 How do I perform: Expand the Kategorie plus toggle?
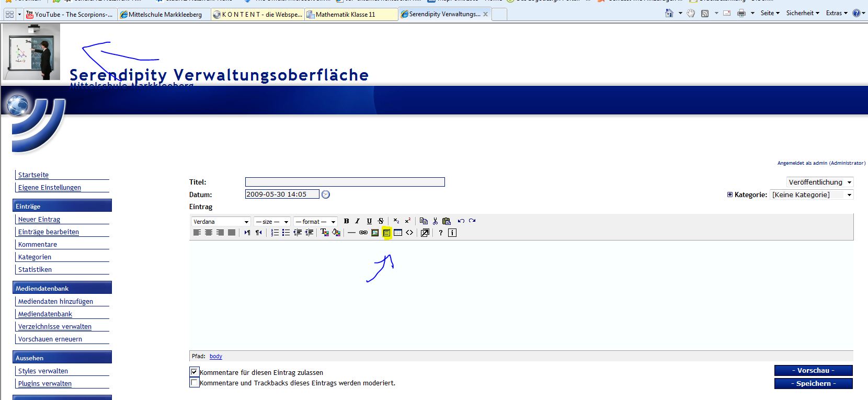click(x=730, y=195)
